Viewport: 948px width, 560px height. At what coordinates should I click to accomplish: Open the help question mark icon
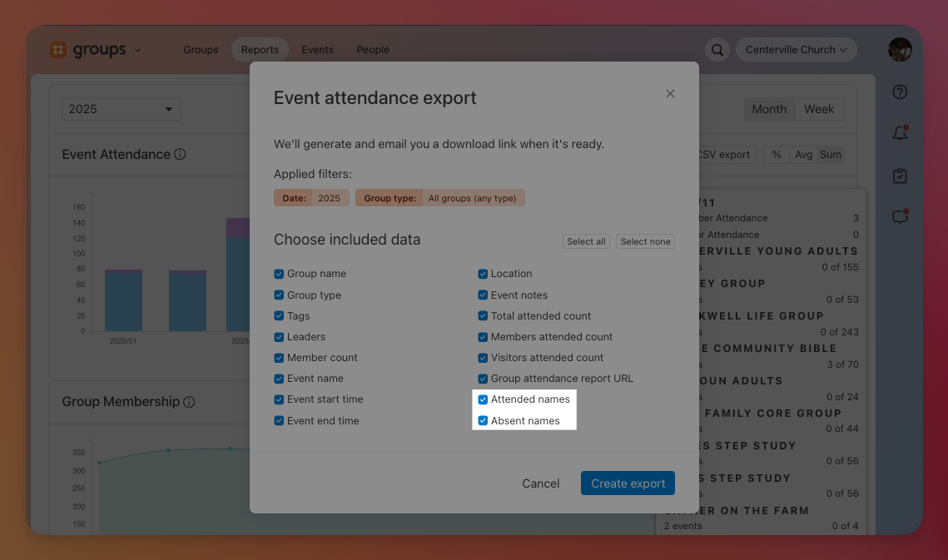[900, 92]
